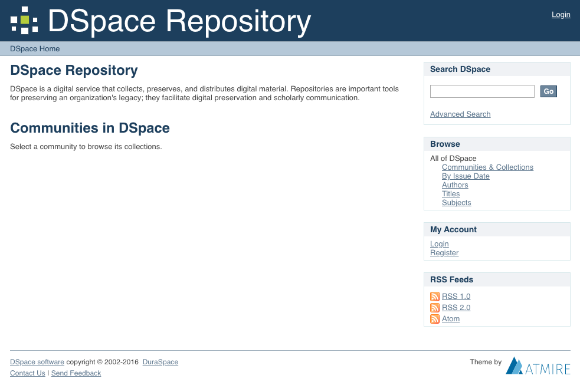
Task: Open the RSS 2.0 feed link
Action: (x=456, y=307)
